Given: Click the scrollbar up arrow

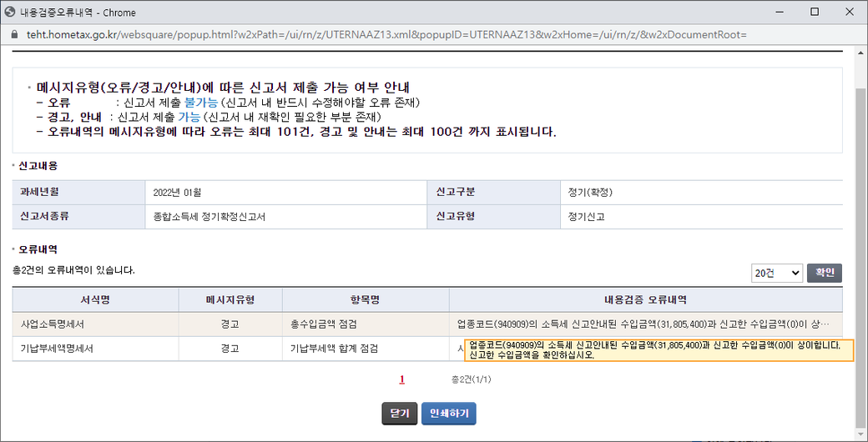Looking at the screenshot, I should coord(861,52).
